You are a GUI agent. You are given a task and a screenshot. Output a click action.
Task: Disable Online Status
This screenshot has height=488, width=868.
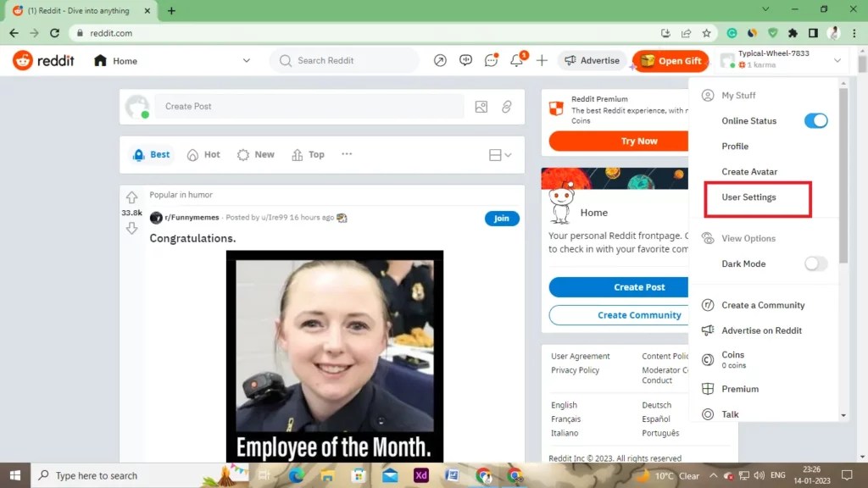pos(815,120)
